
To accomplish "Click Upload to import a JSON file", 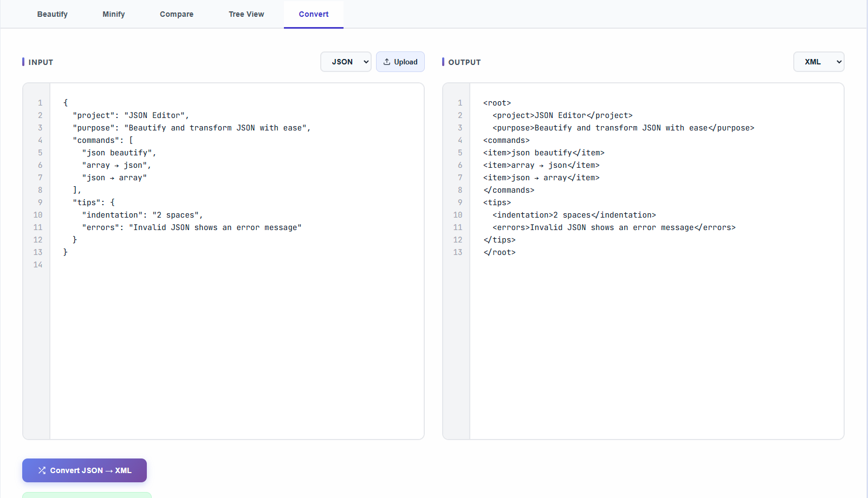I will [x=400, y=61].
